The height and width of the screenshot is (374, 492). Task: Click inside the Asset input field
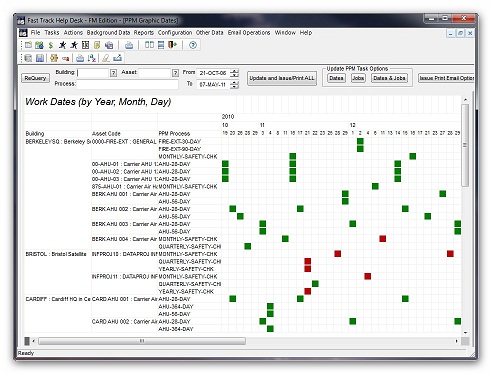point(154,73)
